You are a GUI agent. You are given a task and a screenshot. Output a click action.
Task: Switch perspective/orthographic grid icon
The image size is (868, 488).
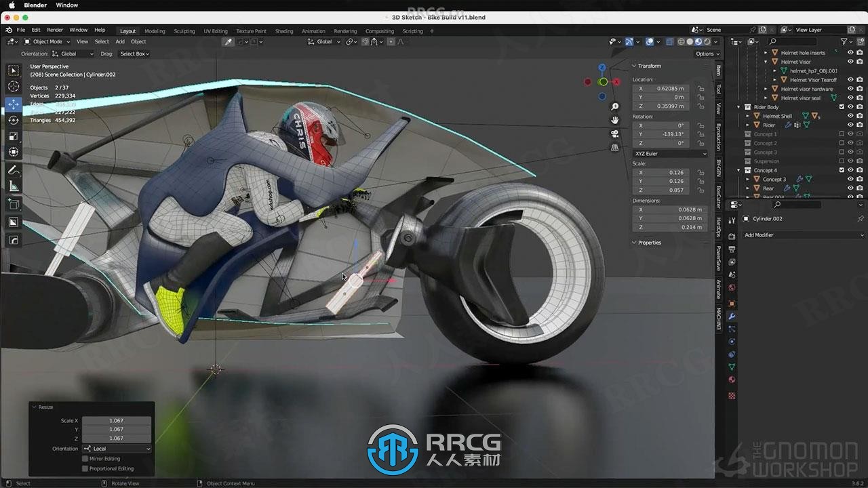click(615, 147)
